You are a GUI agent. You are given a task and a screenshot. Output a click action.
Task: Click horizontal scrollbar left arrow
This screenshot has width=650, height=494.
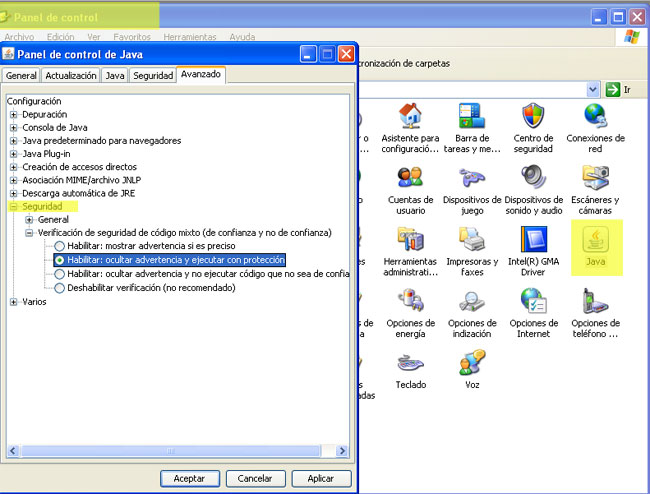pyautogui.click(x=13, y=451)
